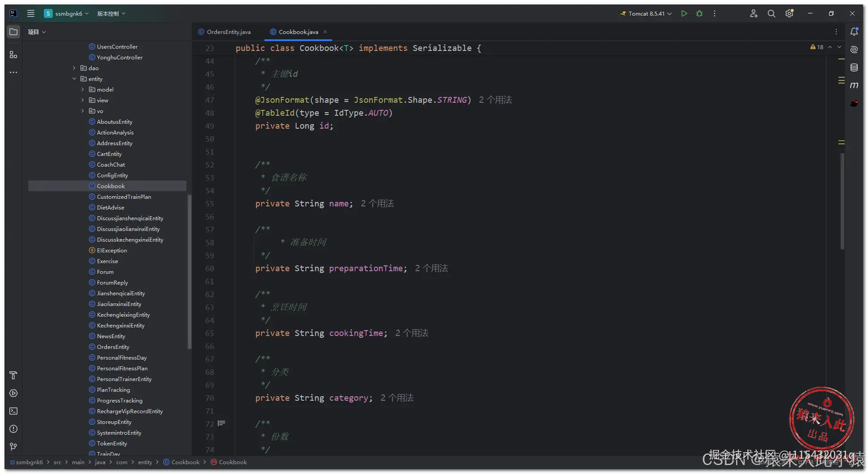The width and height of the screenshot is (868, 474).
Task: Select EIException class
Action: [x=112, y=250]
